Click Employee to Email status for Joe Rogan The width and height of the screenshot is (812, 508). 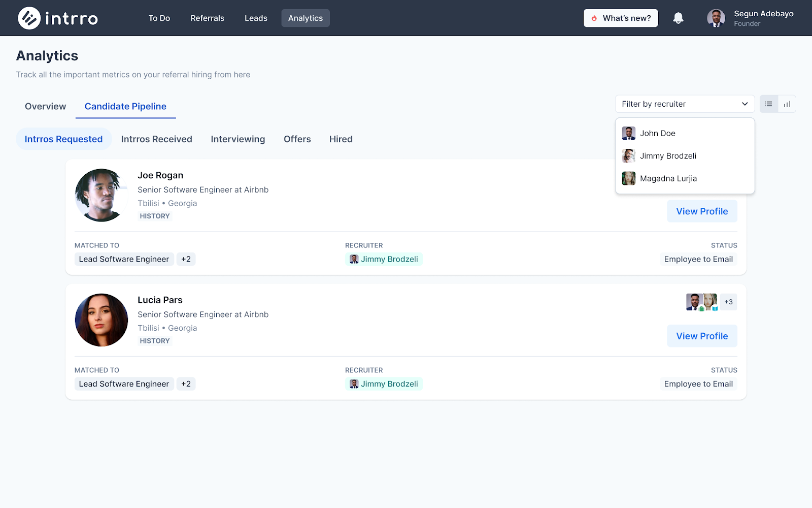[x=698, y=259]
